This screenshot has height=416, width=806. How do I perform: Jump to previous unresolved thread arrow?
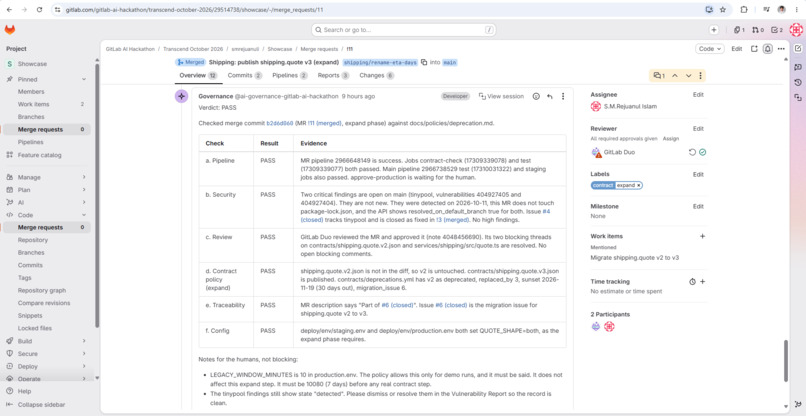tap(675, 76)
